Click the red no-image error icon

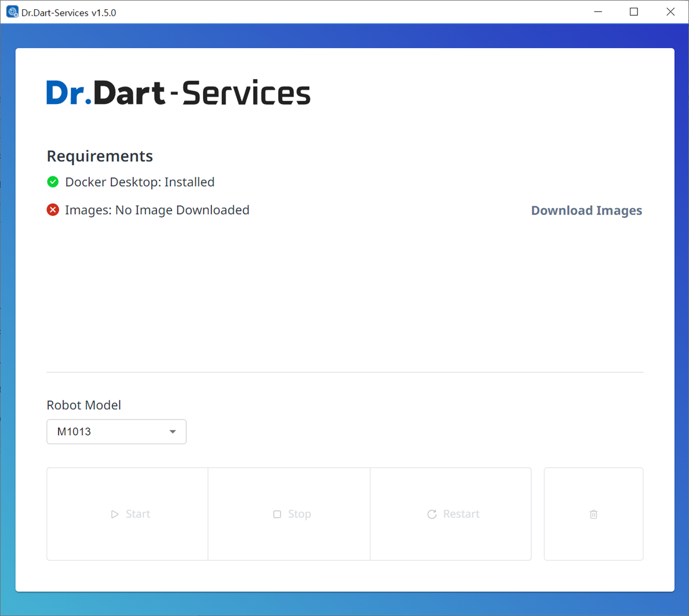point(53,210)
